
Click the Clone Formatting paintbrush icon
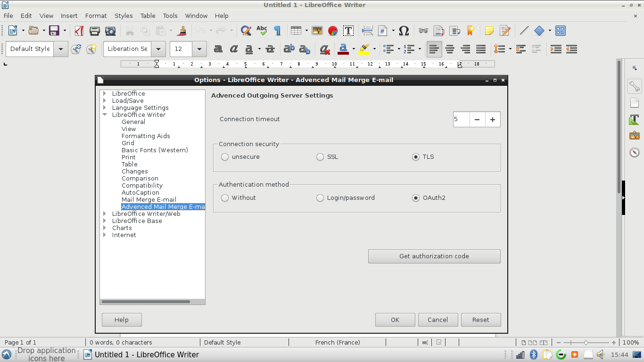pyautogui.click(x=182, y=31)
